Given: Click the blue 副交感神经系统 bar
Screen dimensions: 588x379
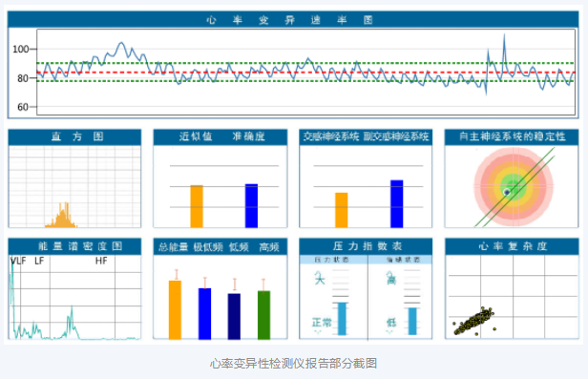Looking at the screenshot, I should [397, 203].
